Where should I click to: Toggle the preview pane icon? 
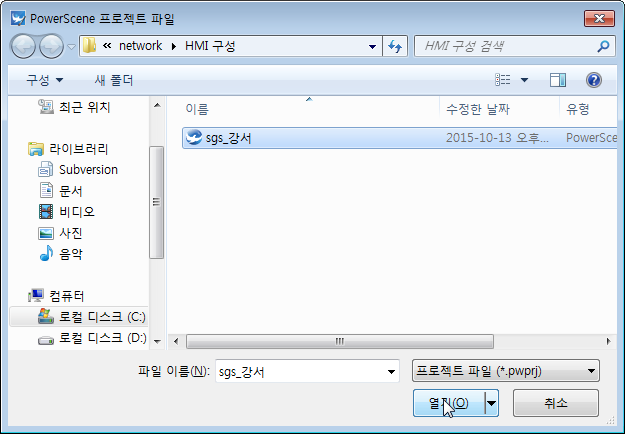click(558, 80)
